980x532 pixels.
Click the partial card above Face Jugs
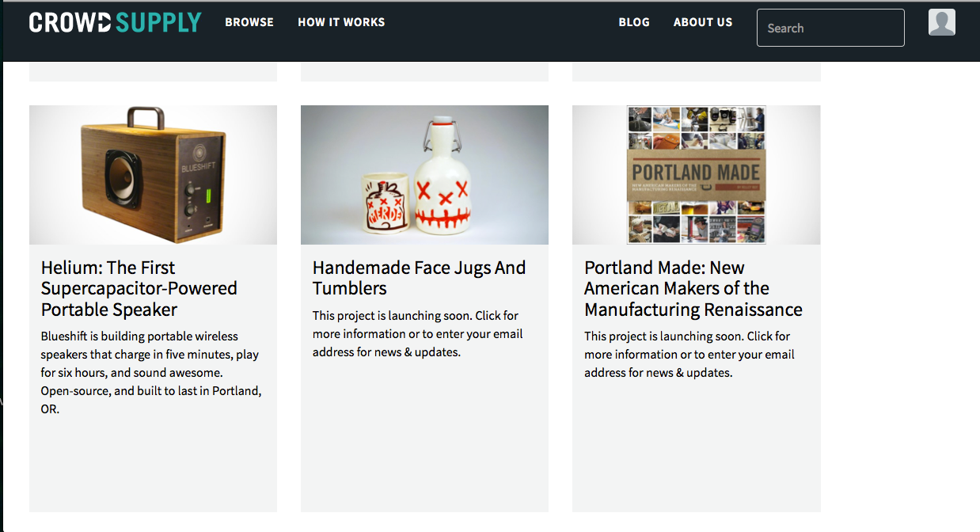[424, 71]
